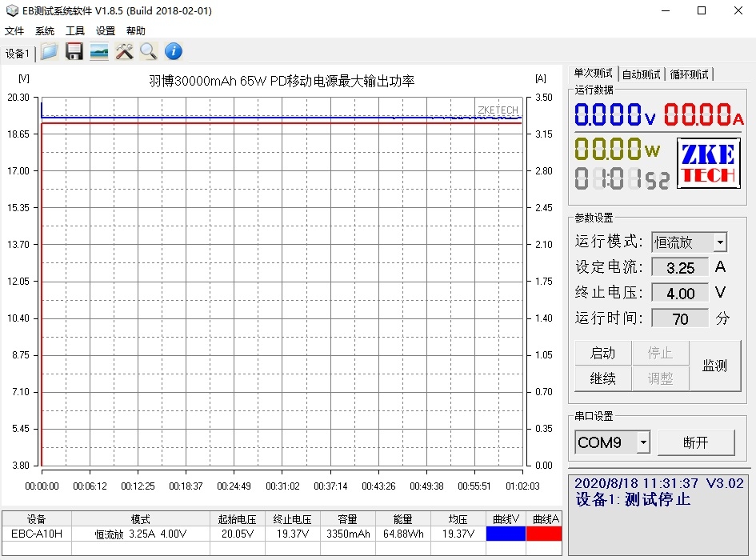Open a saved test file
Viewport: 756px width, 560px height.
(49, 50)
